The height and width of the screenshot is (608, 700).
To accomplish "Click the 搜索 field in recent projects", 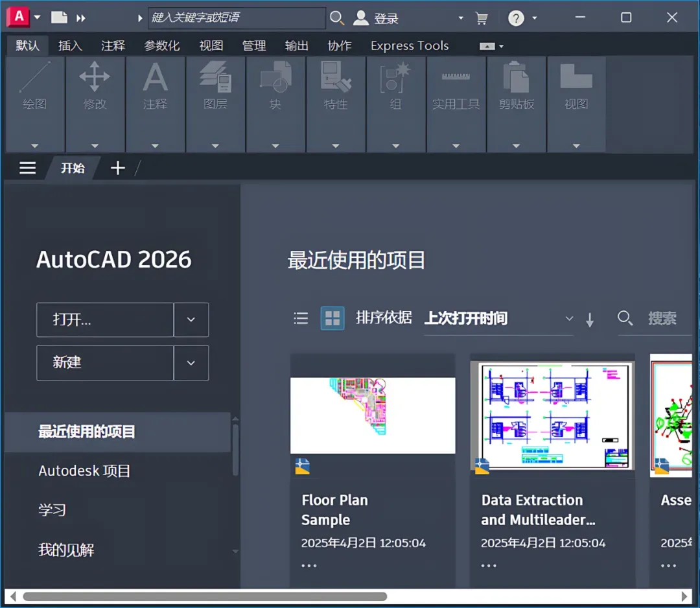I will [x=662, y=319].
